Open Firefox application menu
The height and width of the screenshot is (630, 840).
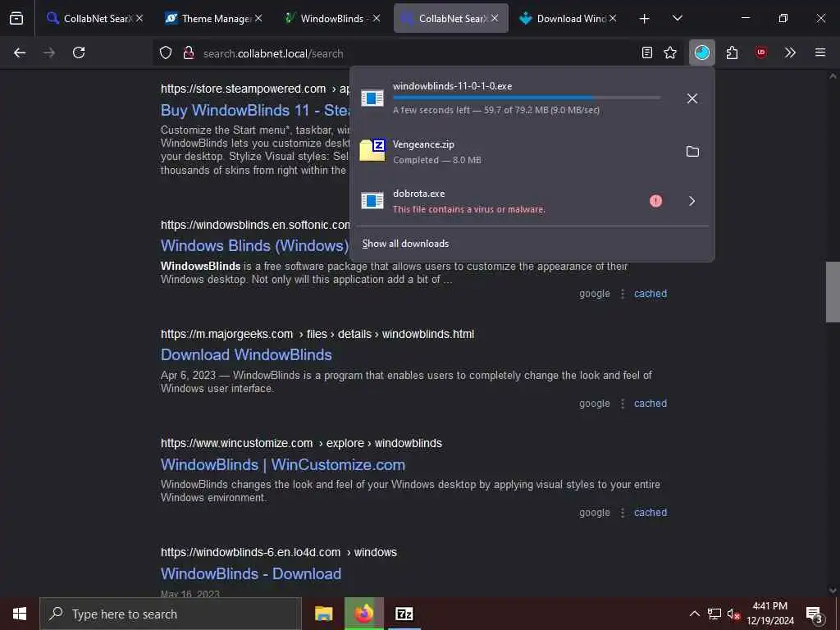[820, 52]
